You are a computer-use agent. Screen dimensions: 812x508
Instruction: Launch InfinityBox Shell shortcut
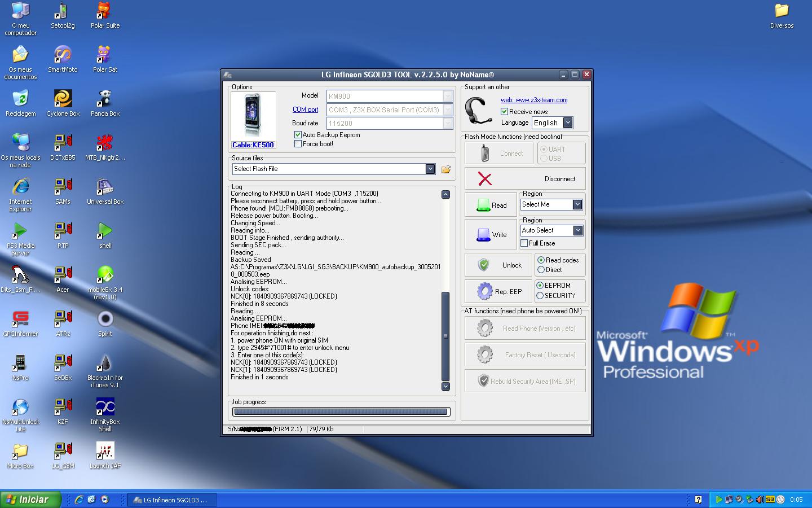[105, 414]
